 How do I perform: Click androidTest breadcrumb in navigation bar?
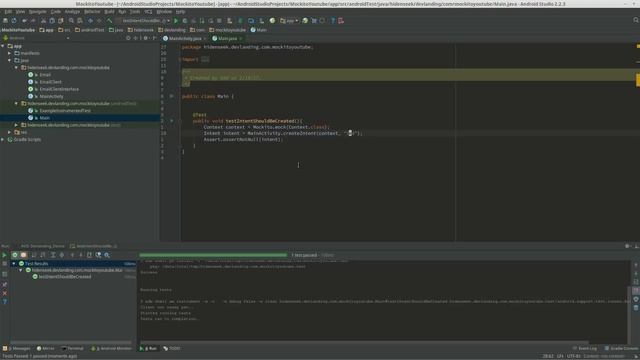(89, 30)
